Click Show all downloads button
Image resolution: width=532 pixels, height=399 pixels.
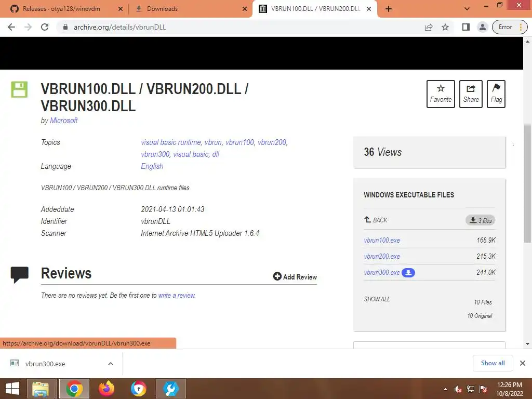(493, 363)
